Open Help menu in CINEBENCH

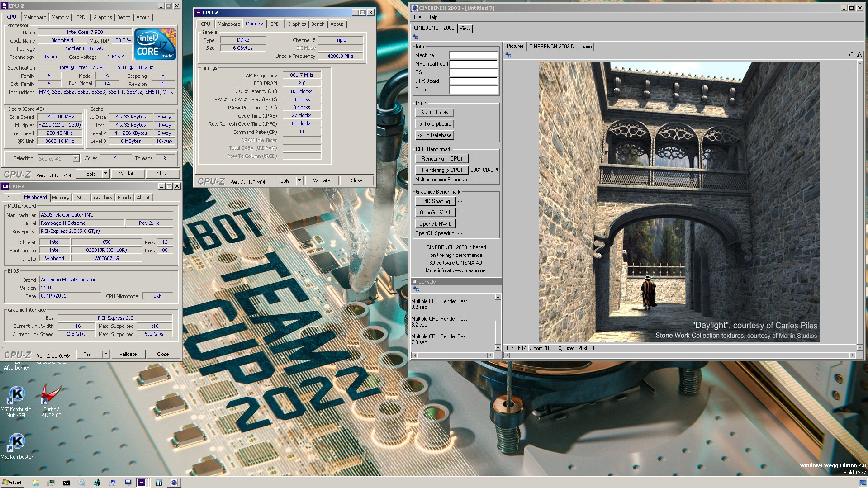(432, 17)
